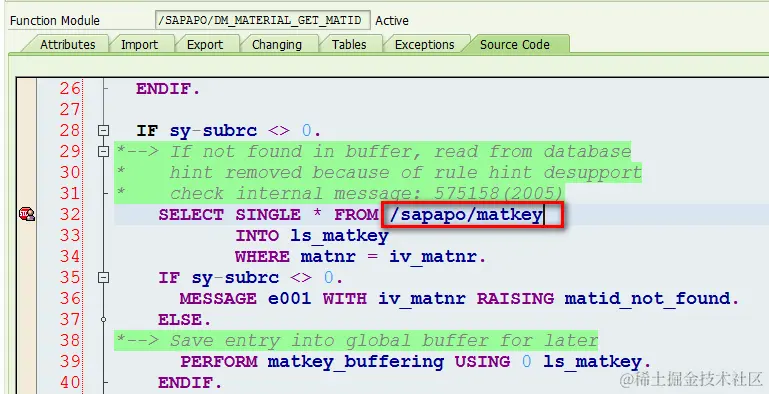
Task: Open the Tables tab
Action: coord(349,45)
